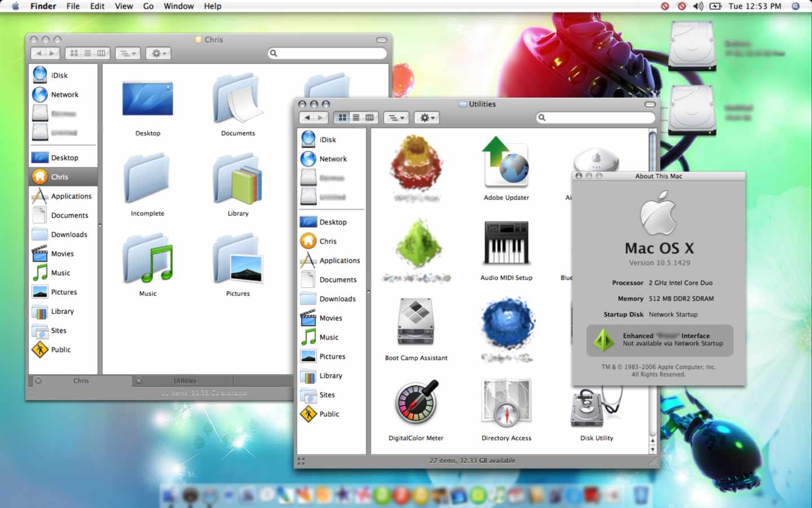Open the DigitalColor Meter utility

tap(416, 403)
